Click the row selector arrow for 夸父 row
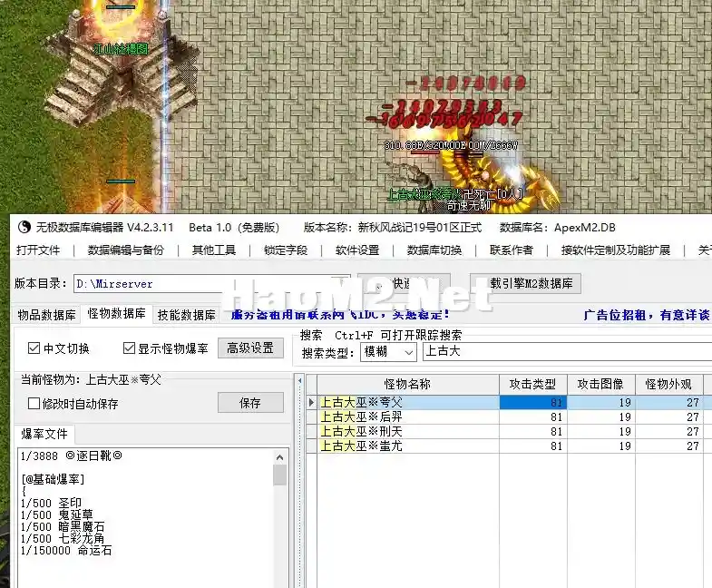 (x=311, y=403)
